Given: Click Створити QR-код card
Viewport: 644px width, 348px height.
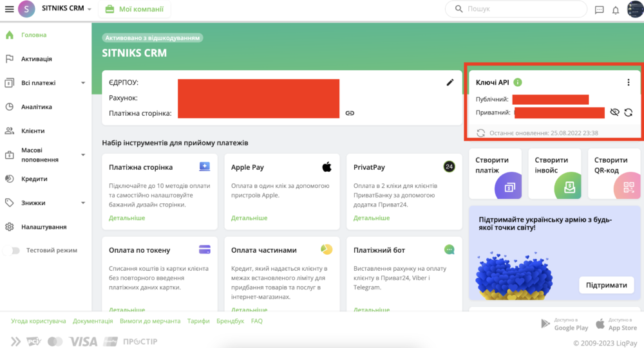Looking at the screenshot, I should pos(614,174).
